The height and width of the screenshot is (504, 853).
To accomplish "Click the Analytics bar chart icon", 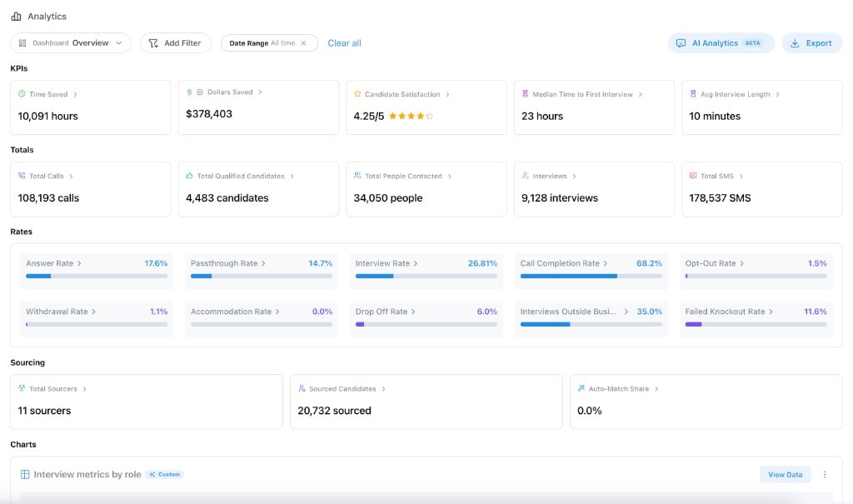I will (17, 17).
